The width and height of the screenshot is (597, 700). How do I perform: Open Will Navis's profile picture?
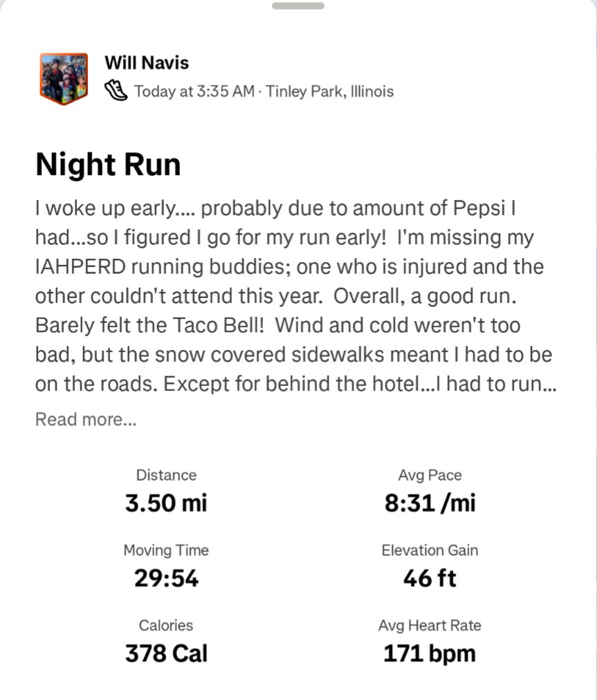coord(64,78)
